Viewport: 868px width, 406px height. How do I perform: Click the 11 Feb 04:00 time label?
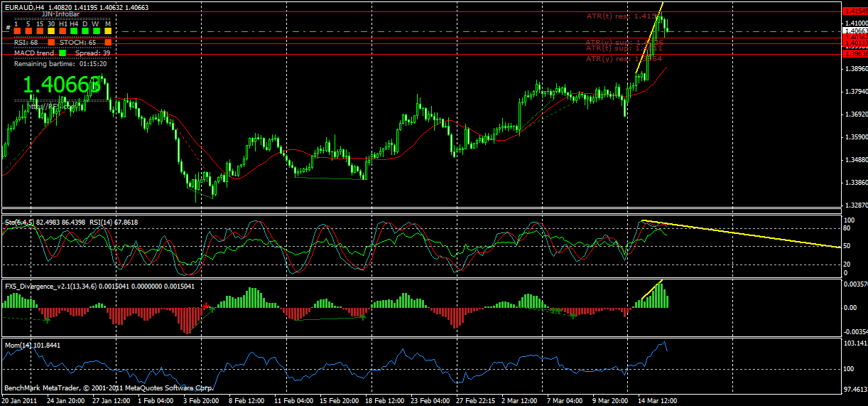point(293,401)
